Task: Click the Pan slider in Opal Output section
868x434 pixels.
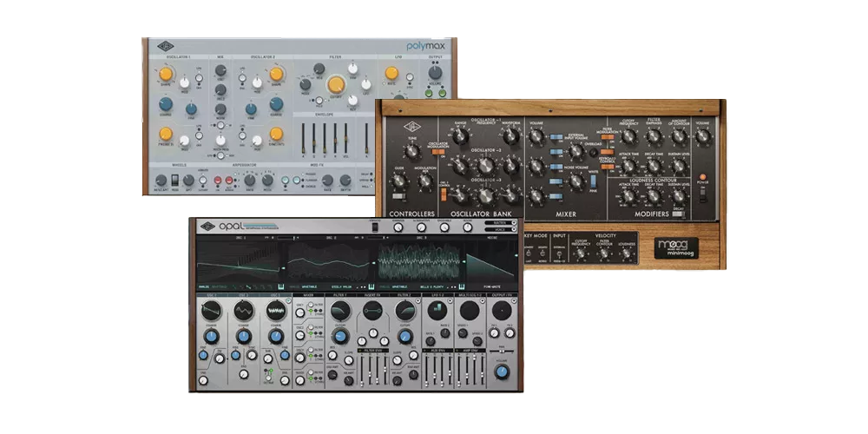Action: 502,351
